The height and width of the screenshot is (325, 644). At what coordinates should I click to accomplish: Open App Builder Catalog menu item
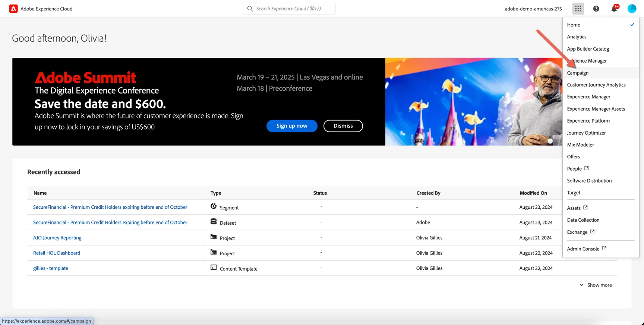coord(601,49)
